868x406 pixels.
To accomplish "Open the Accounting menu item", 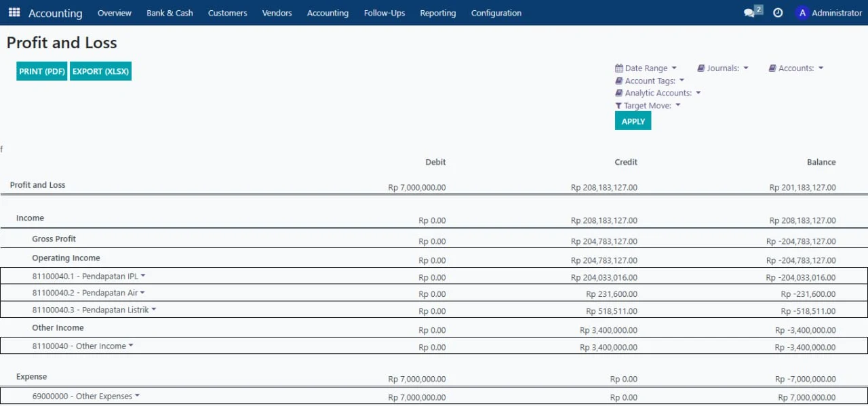I will point(328,13).
